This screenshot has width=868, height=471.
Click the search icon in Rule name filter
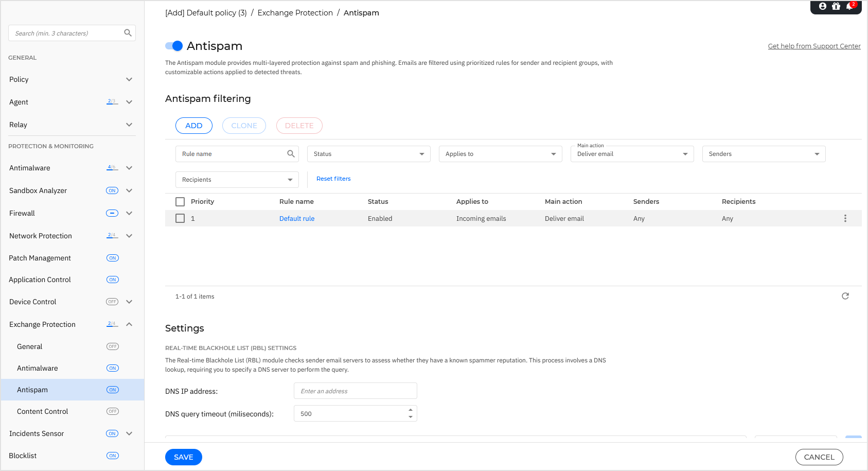(x=291, y=153)
